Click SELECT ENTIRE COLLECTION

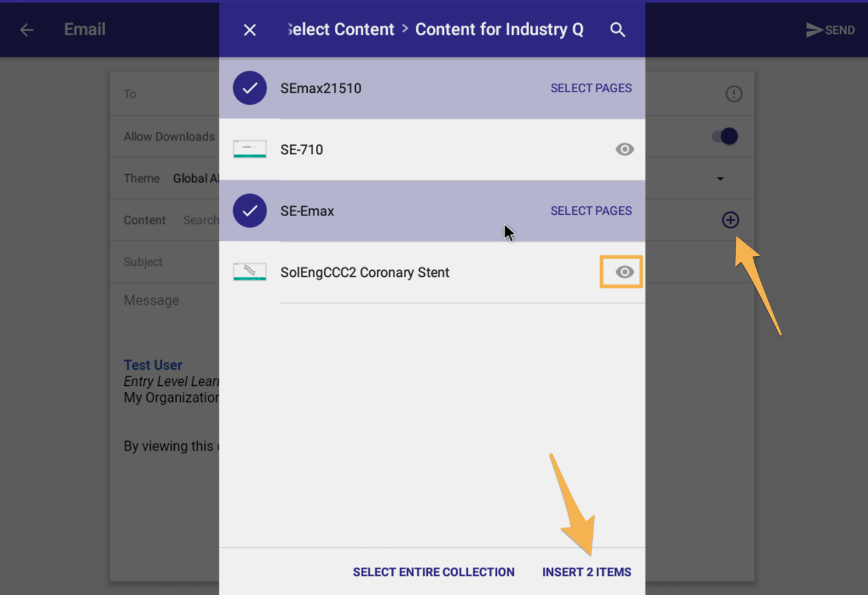tap(433, 572)
